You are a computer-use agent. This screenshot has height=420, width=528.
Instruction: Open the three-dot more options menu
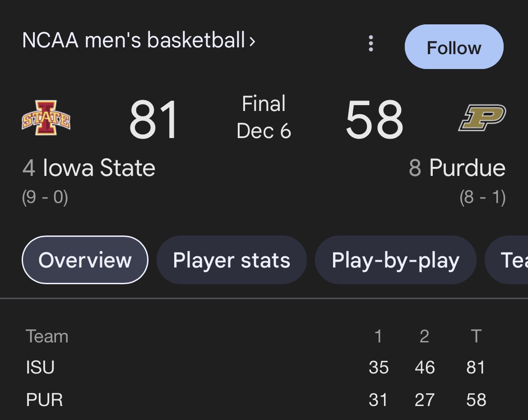click(371, 43)
